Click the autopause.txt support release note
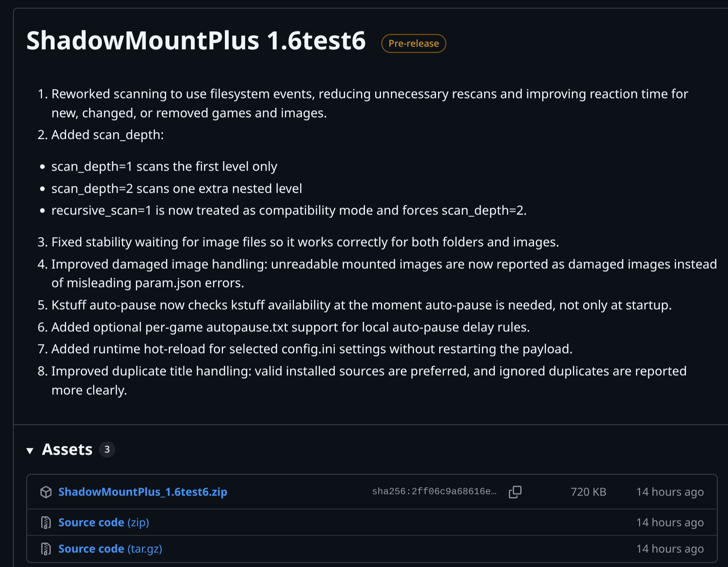The height and width of the screenshot is (567, 728). (x=291, y=327)
